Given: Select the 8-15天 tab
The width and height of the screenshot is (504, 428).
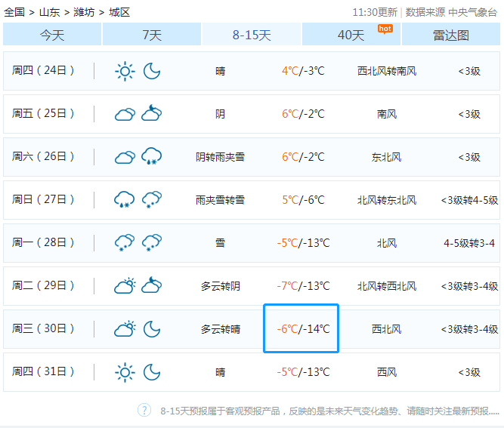Looking at the screenshot, I should (x=252, y=35).
